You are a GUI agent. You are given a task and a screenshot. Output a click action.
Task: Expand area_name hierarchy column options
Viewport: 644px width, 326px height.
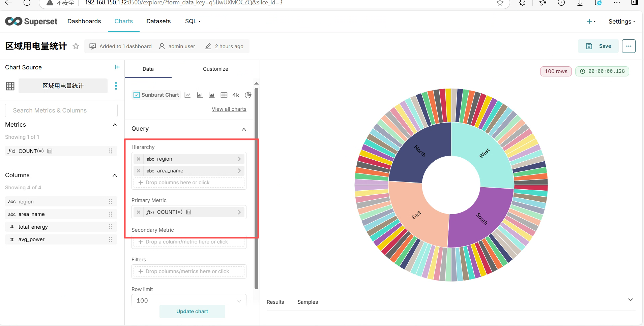tap(239, 171)
